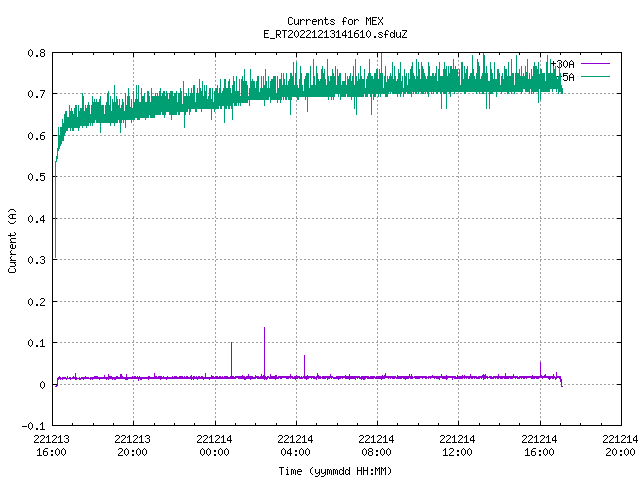Click the tallest purple spike near 0.14 A

pyautogui.click(x=264, y=351)
